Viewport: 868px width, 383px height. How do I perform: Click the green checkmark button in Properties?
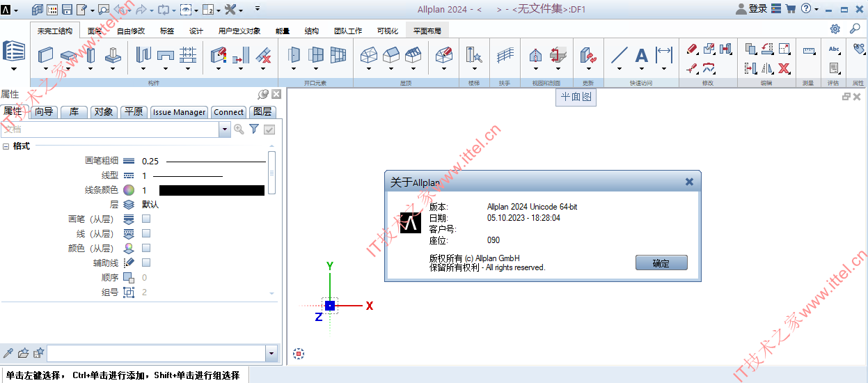[269, 129]
